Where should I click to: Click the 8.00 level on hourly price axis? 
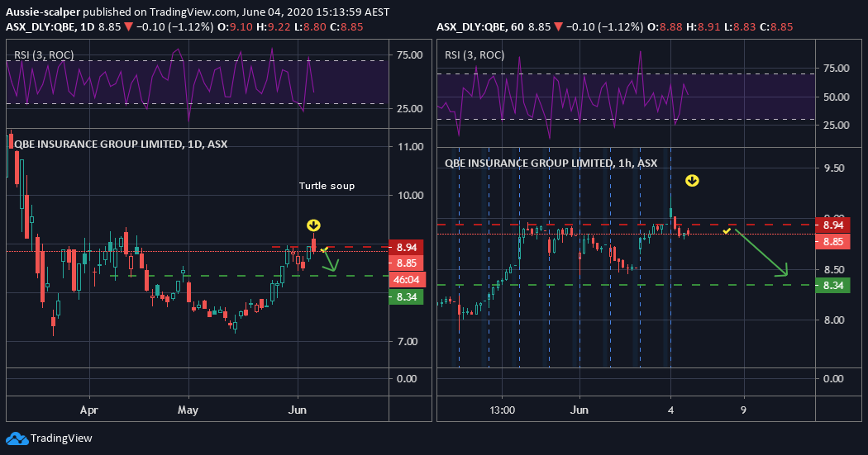pyautogui.click(x=834, y=320)
